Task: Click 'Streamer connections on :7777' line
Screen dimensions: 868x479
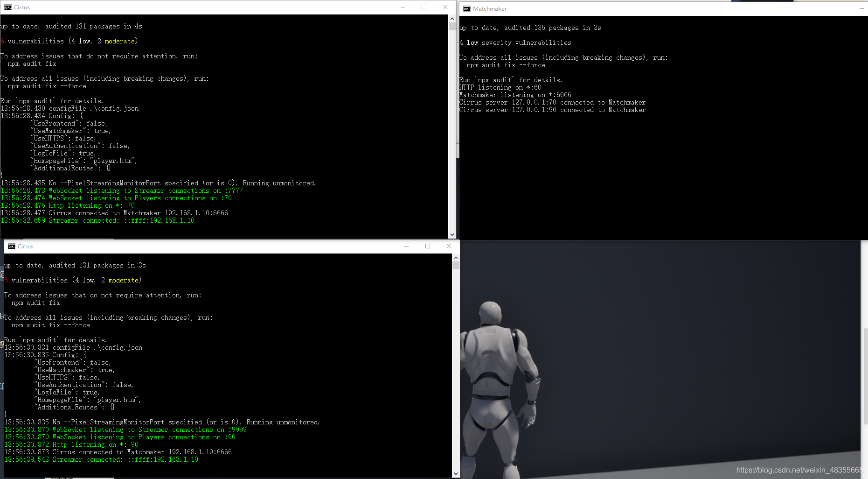Action: pos(122,190)
